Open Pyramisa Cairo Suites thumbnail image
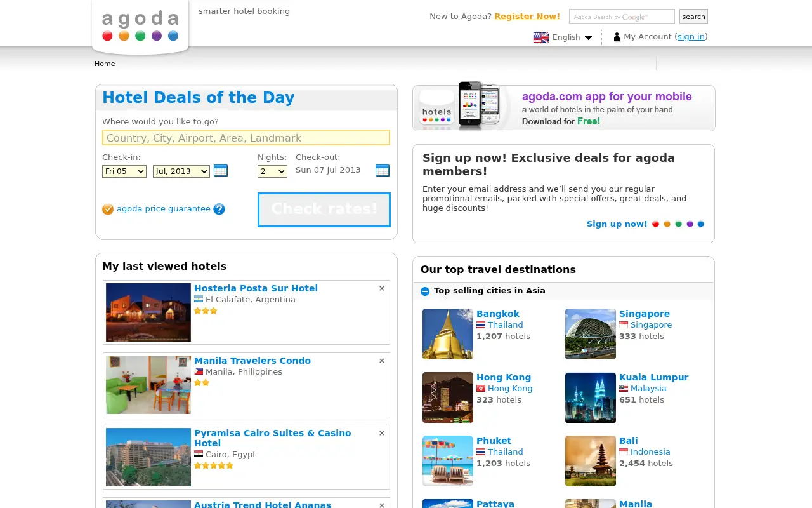 point(148,457)
